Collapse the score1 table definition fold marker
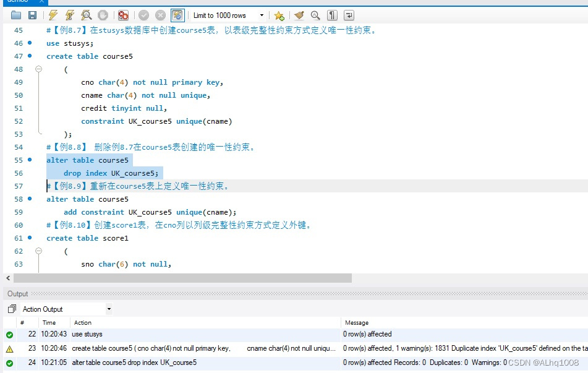The image size is (588, 373). [38, 251]
